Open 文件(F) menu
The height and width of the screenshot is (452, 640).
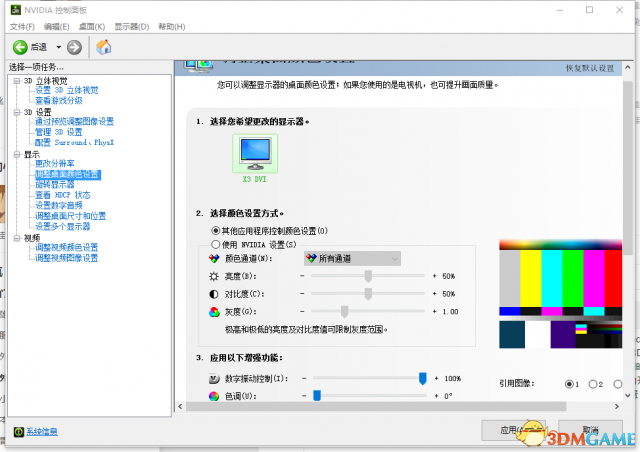click(22, 27)
